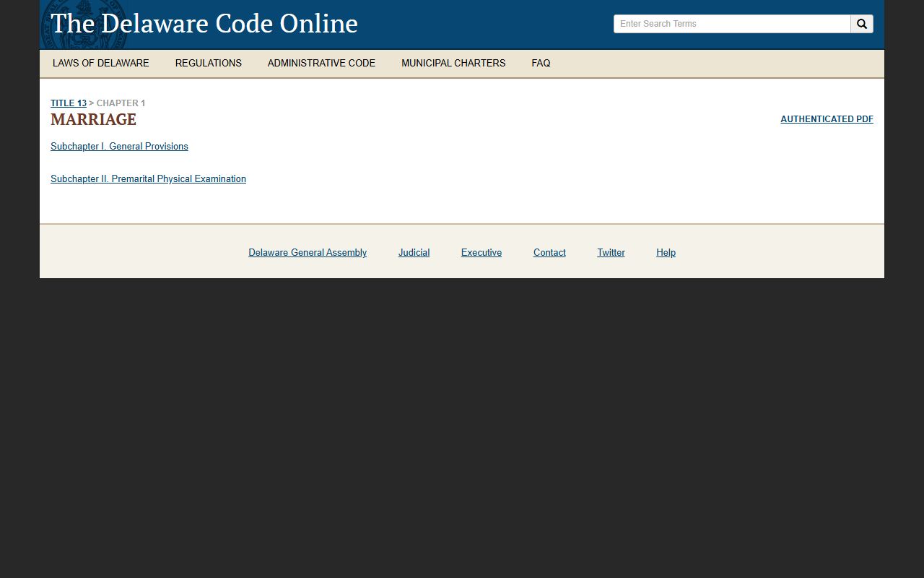924x578 pixels.
Task: Open the Executive footer link
Action: (x=481, y=253)
